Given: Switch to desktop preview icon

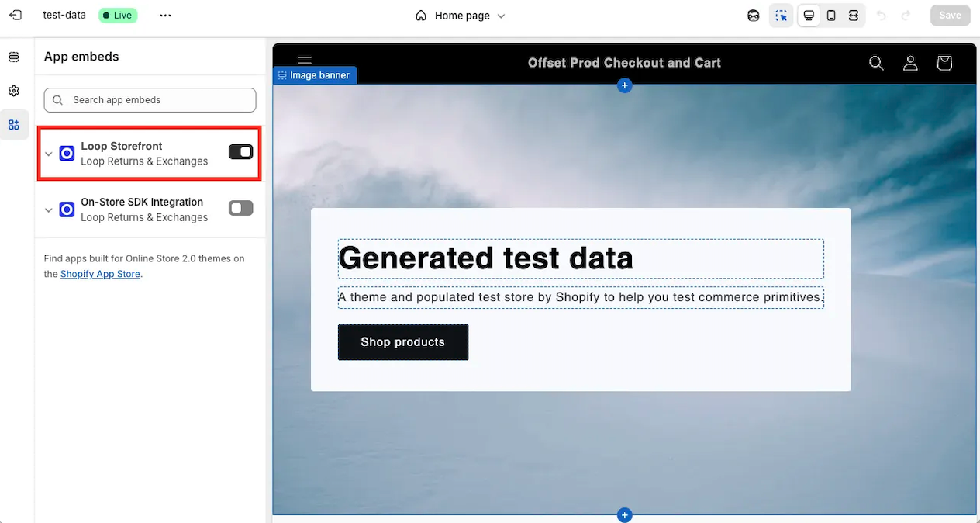Looking at the screenshot, I should click(809, 16).
